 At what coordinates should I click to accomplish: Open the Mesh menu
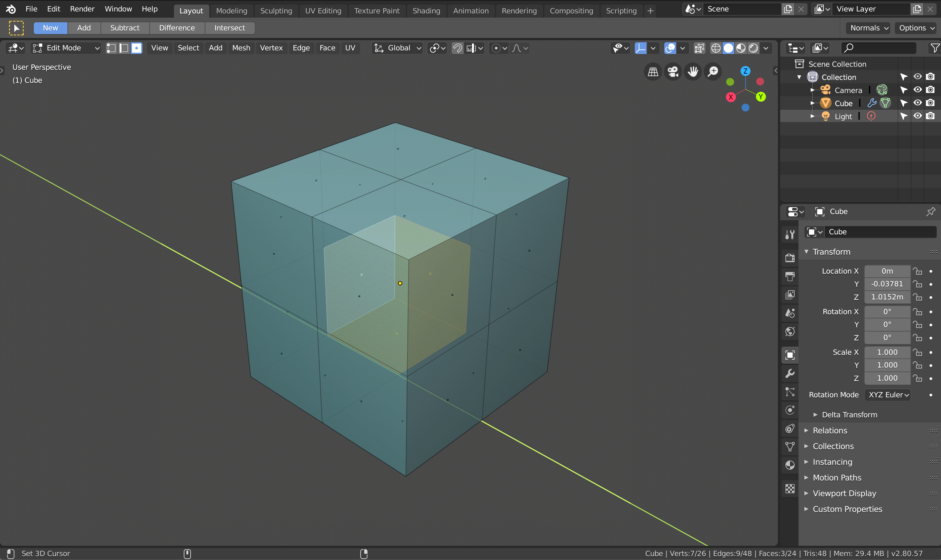241,48
